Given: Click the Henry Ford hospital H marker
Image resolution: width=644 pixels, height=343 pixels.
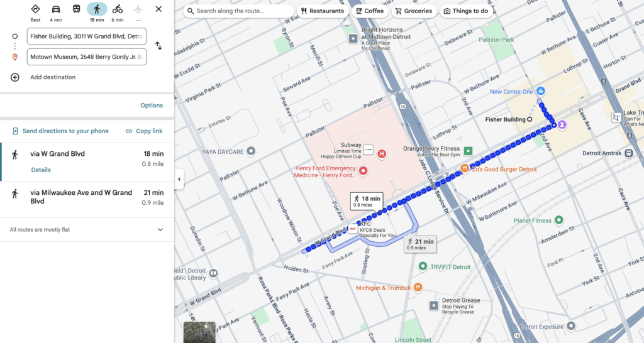Looking at the screenshot, I should click(x=382, y=154).
